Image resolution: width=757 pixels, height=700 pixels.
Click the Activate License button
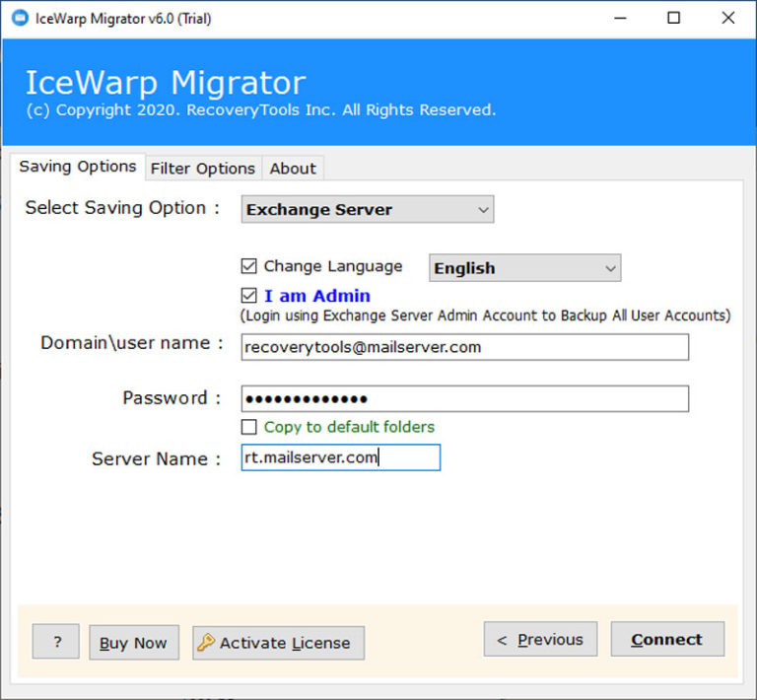(x=279, y=643)
